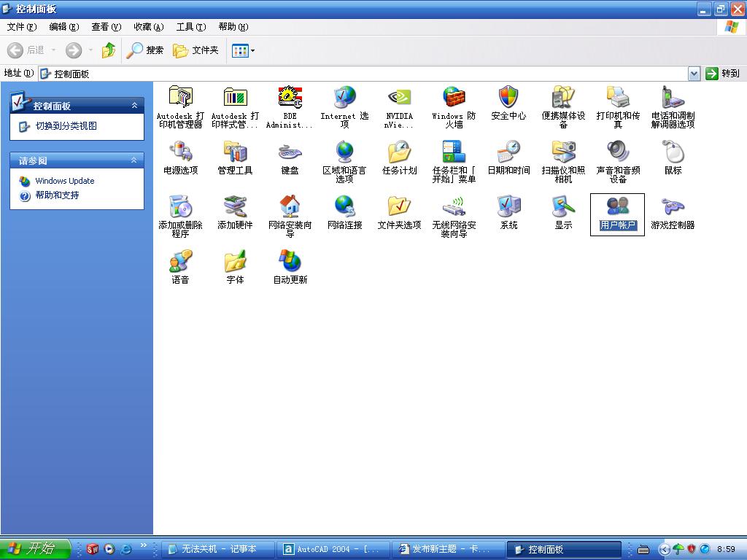The height and width of the screenshot is (560, 747).
Task: Select 任务计划 icon
Action: (x=399, y=152)
